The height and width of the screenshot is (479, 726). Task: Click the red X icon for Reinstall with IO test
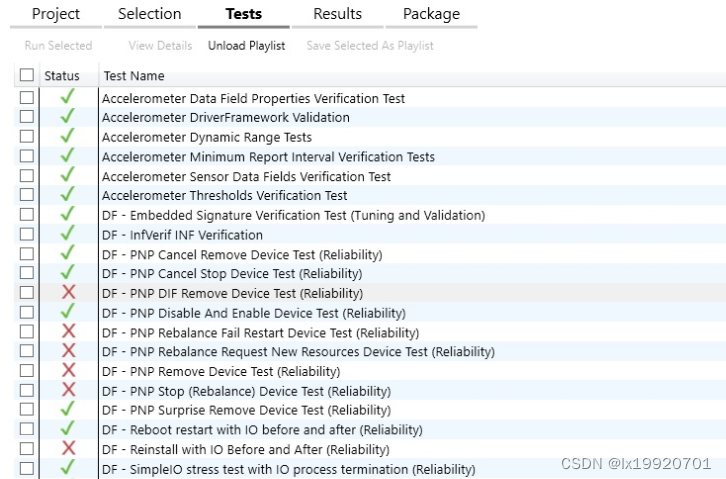[x=68, y=449]
